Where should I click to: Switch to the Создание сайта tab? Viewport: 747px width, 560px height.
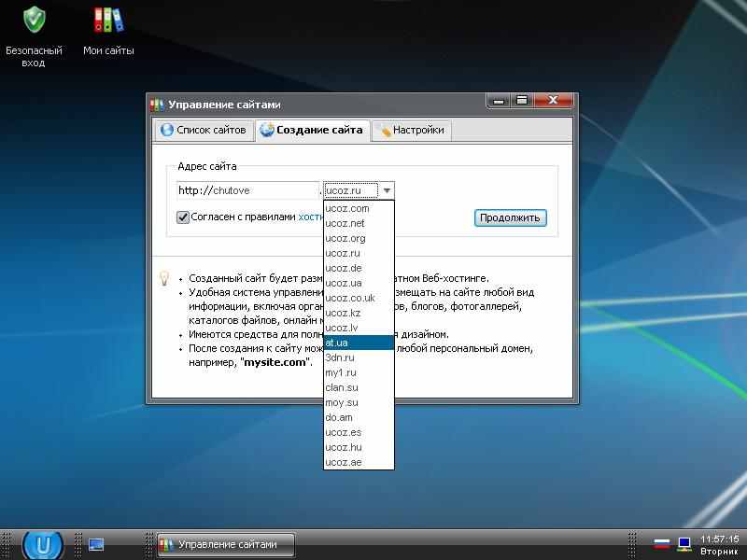pyautogui.click(x=313, y=130)
